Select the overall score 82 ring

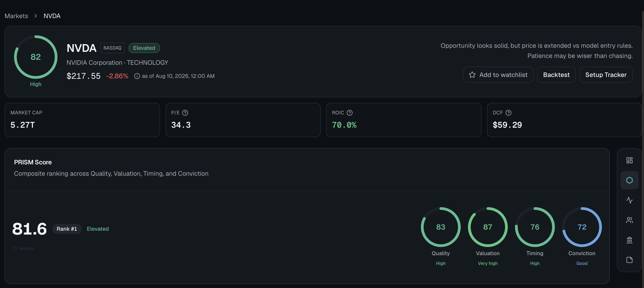(x=36, y=57)
